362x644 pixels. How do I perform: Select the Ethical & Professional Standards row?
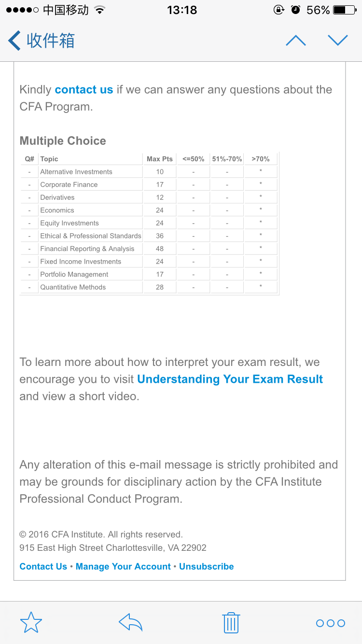(x=91, y=236)
